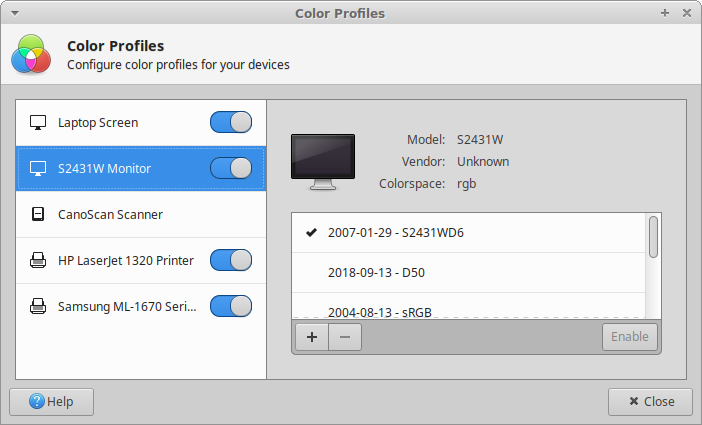Viewport: 702px width, 425px height.
Task: Open the window menu arrow in titlebar
Action: click(x=14, y=13)
